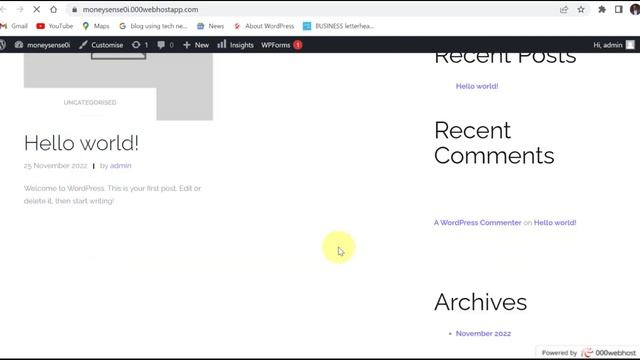Open Chrome profile avatar

(635, 9)
